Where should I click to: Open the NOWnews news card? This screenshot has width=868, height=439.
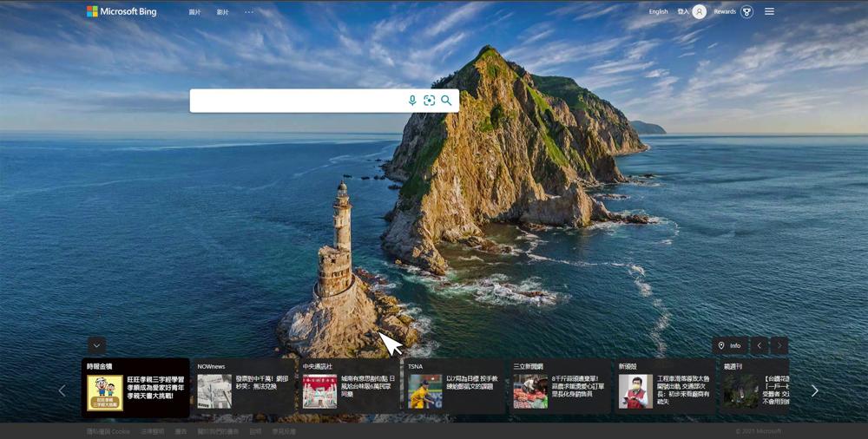tap(242, 386)
